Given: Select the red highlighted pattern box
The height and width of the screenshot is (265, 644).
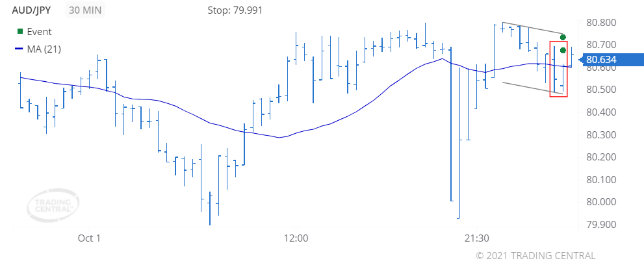Looking at the screenshot, I should click(x=559, y=69).
